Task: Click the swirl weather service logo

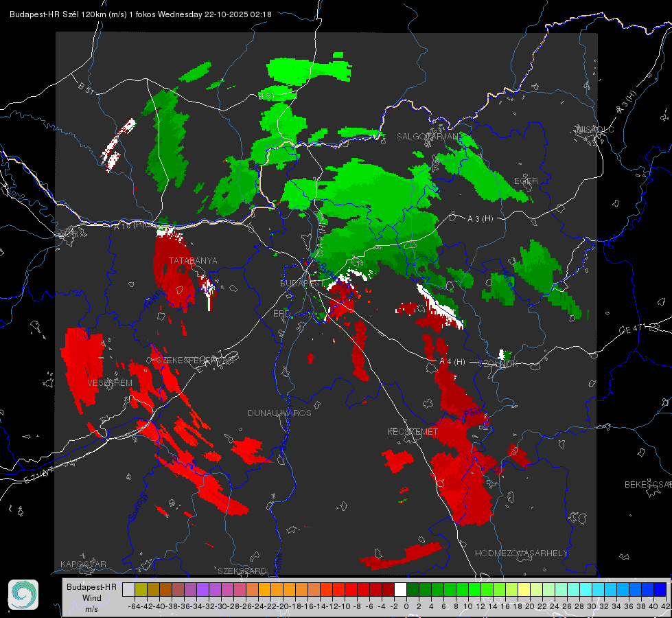Action: pyautogui.click(x=23, y=595)
